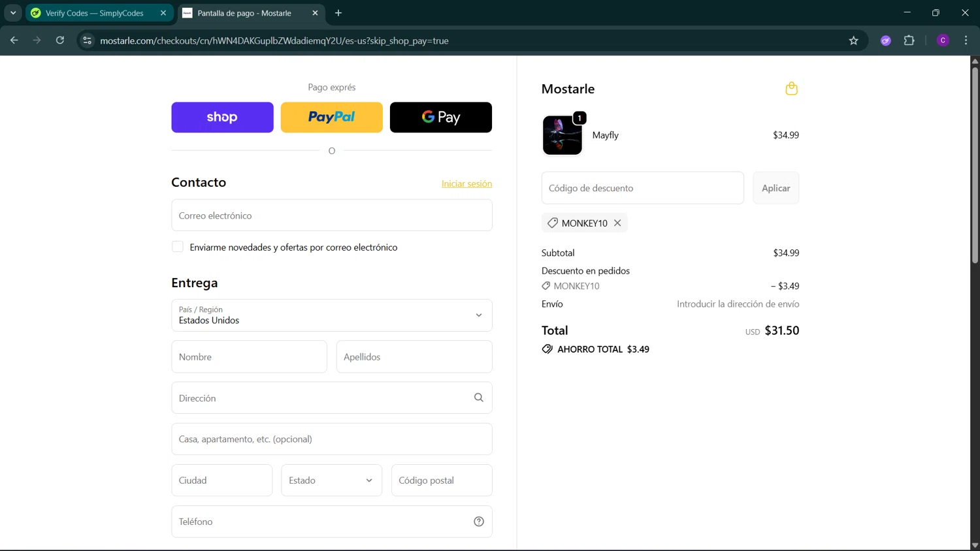View site information icon in address bar

[x=88, y=40]
